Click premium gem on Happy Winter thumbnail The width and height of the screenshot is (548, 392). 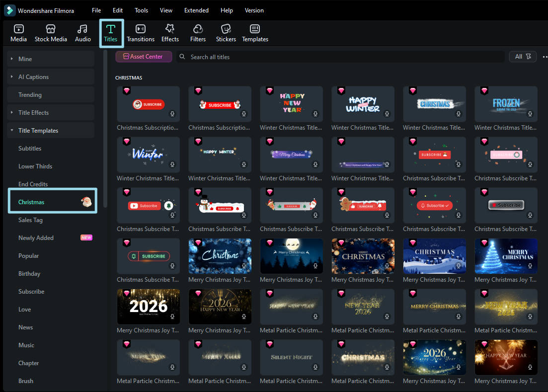[341, 91]
